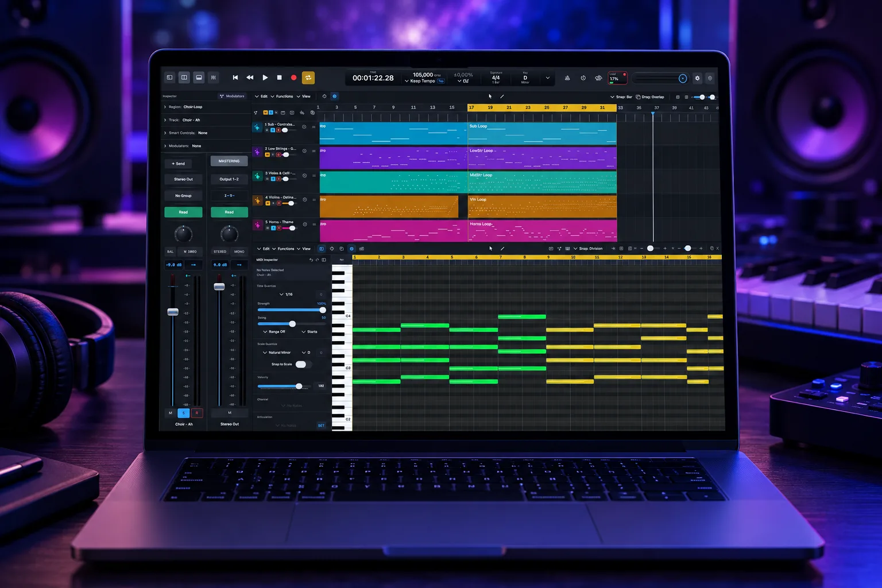Image resolution: width=882 pixels, height=588 pixels.
Task: Click the undo icon in MIDI Inspector
Action: (311, 260)
